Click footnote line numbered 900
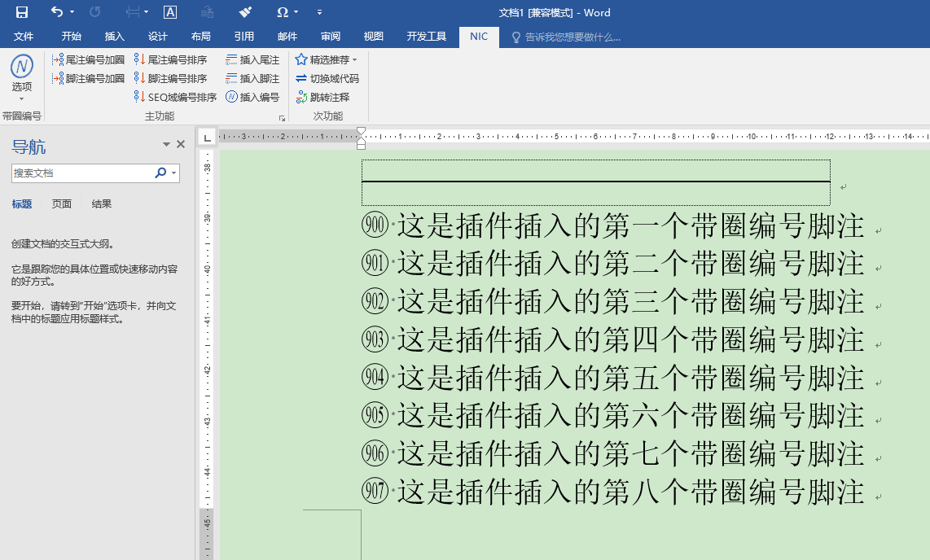The image size is (930, 560). click(612, 225)
